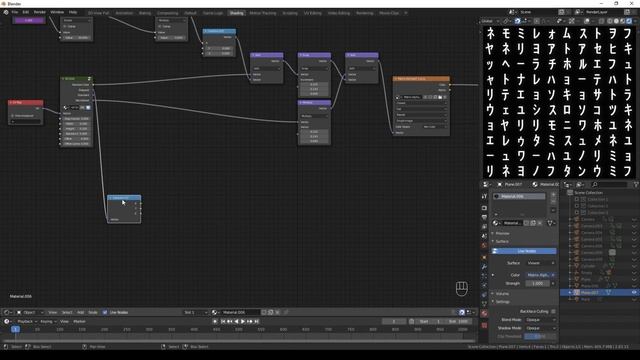
Task: Switch to the Shading workspace tab
Action: tap(236, 13)
